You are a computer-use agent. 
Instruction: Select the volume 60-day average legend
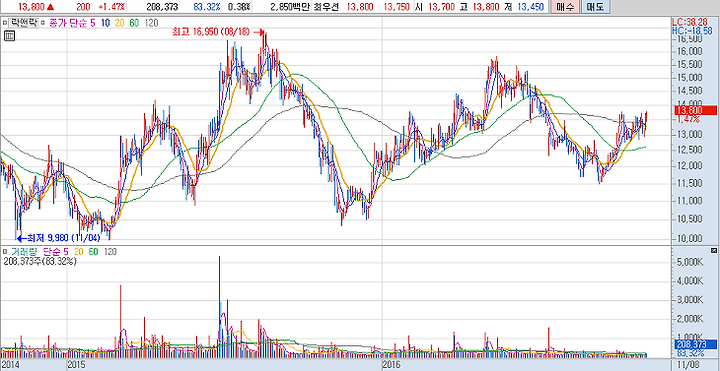[x=93, y=252]
